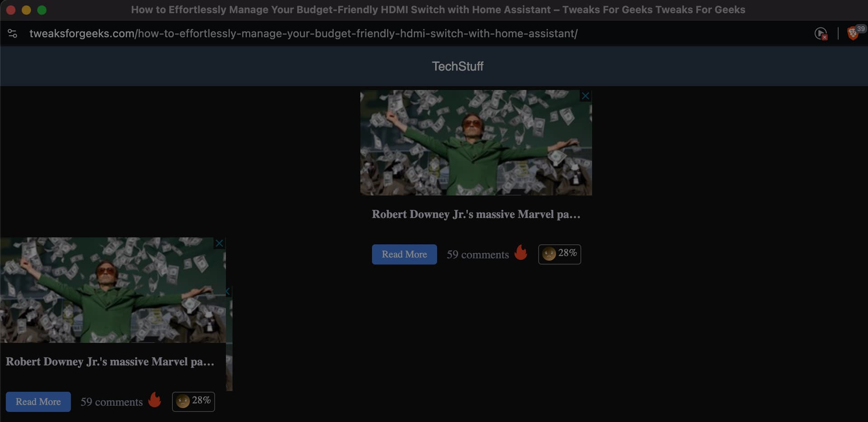This screenshot has width=868, height=422.
Task: Click the Brave Shields lion icon
Action: click(x=853, y=33)
